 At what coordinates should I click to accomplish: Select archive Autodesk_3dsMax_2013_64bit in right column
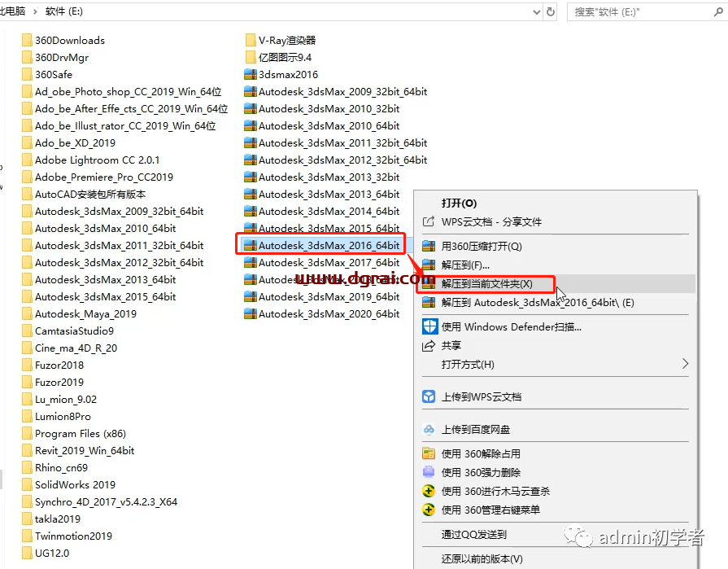coord(329,195)
